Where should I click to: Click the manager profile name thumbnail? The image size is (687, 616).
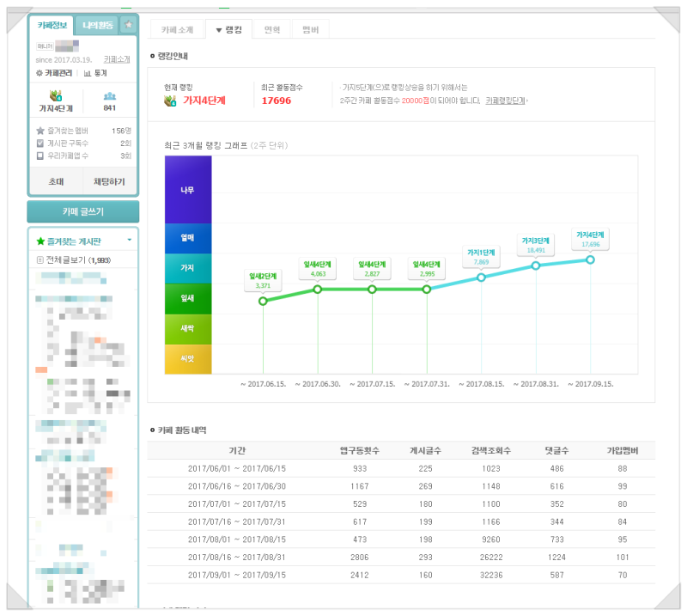coord(67,46)
